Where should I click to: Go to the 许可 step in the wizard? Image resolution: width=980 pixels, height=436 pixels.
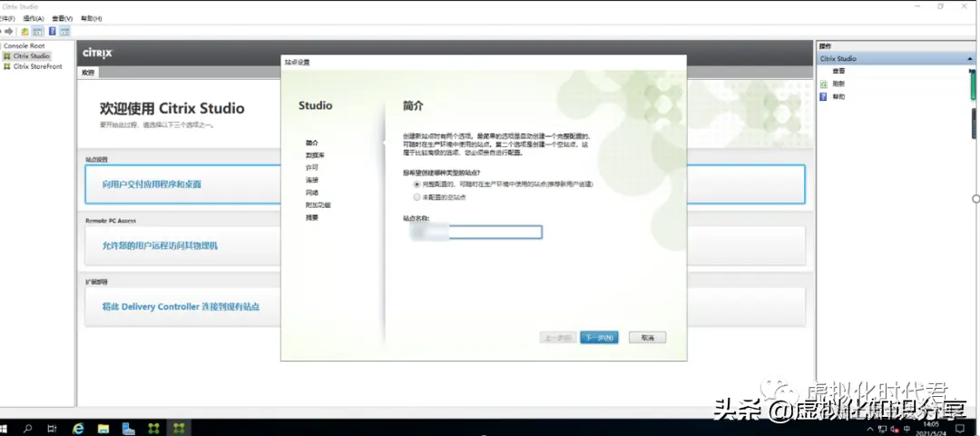pyautogui.click(x=312, y=168)
